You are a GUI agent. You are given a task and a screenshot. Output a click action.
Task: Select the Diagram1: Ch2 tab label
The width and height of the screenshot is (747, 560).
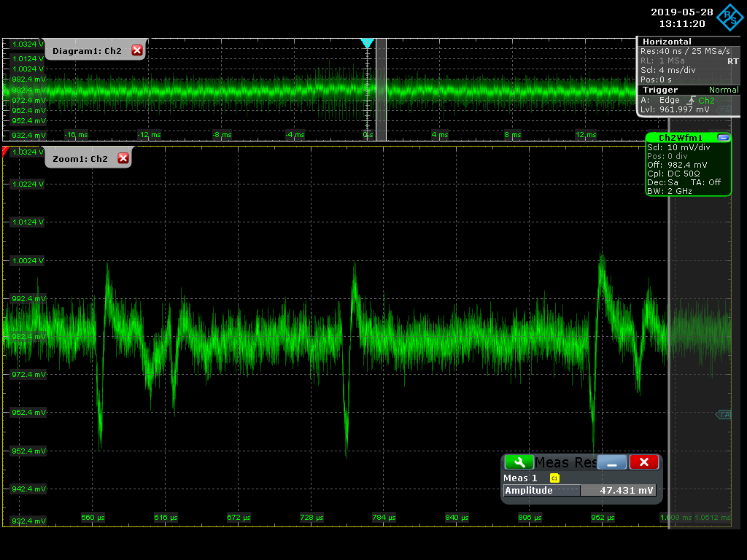[87, 51]
